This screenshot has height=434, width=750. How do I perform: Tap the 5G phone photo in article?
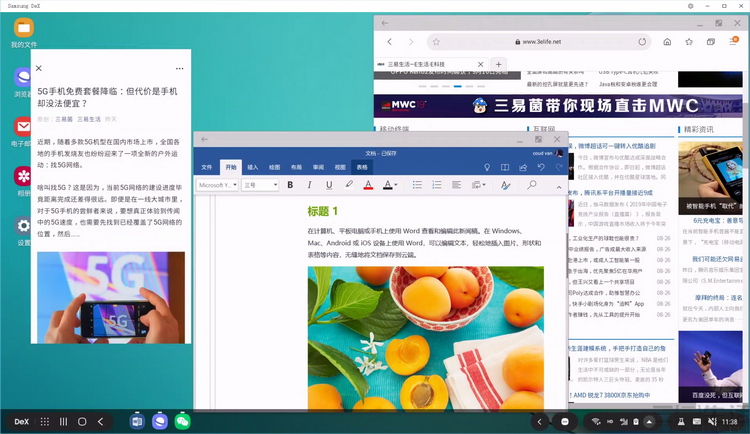(x=111, y=298)
